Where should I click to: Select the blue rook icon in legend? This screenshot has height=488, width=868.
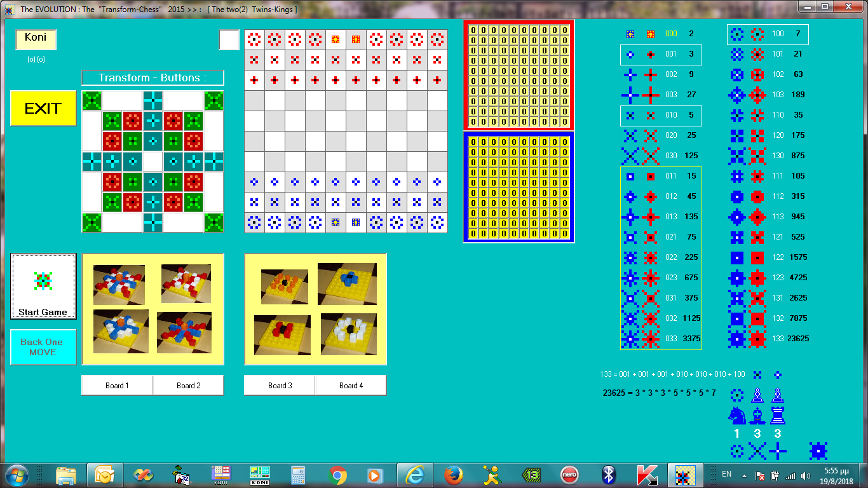[x=777, y=416]
